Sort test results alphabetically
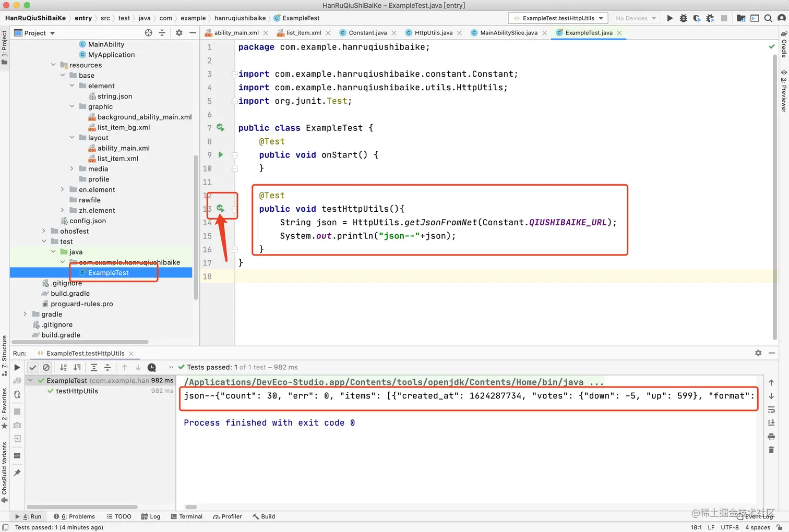This screenshot has height=532, width=789. click(x=64, y=368)
